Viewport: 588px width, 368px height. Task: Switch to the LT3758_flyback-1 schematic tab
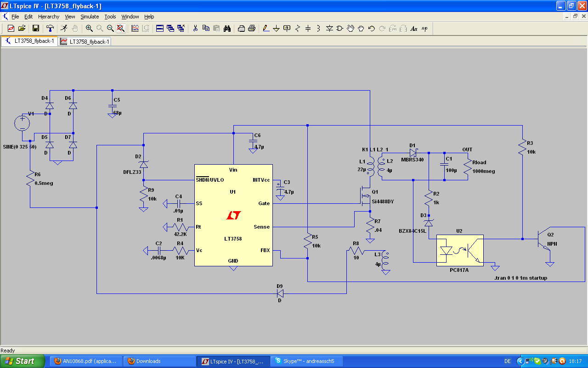point(30,41)
